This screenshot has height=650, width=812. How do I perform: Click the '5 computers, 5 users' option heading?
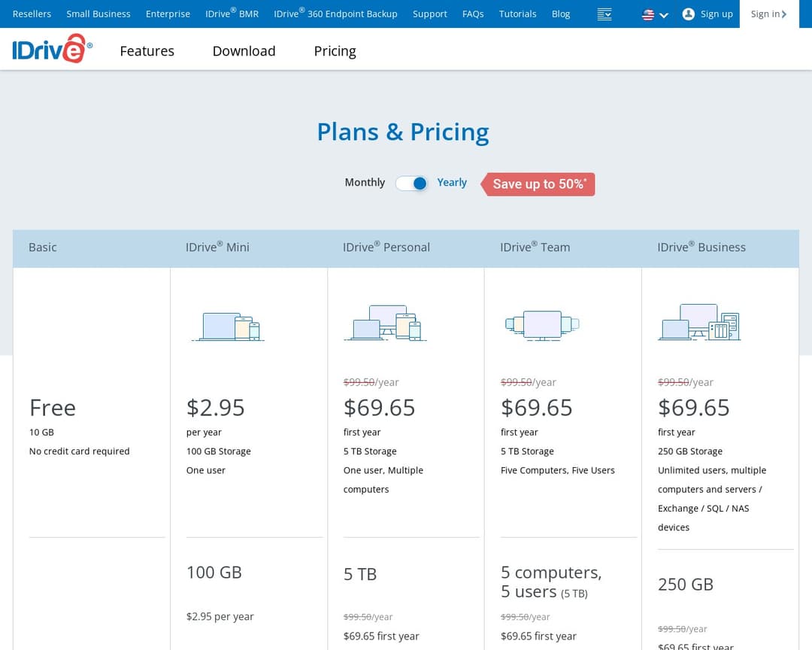(551, 582)
